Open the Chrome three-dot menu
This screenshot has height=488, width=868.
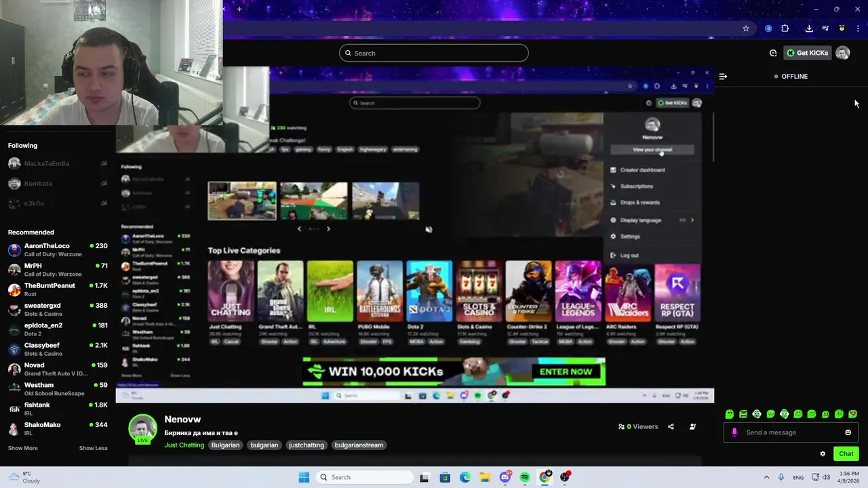[859, 28]
